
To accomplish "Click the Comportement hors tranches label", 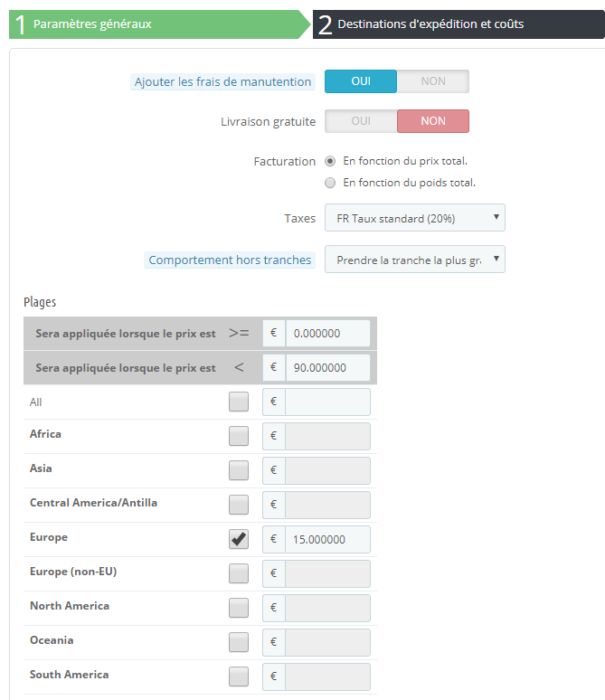I will pos(230,260).
